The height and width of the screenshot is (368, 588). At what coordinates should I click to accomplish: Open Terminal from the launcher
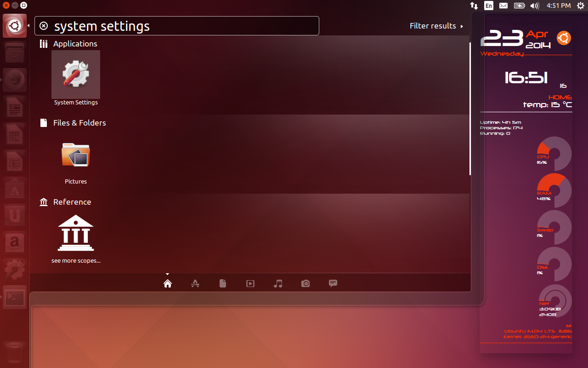click(15, 298)
